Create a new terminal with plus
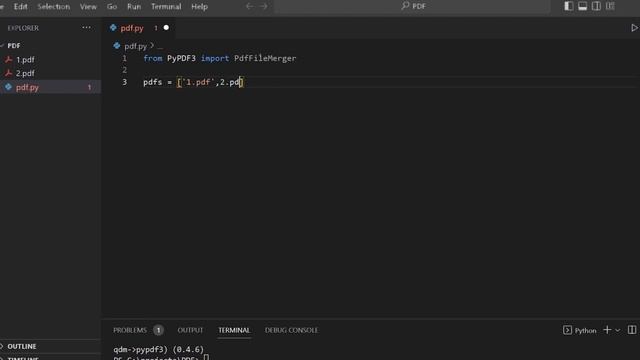 click(607, 330)
